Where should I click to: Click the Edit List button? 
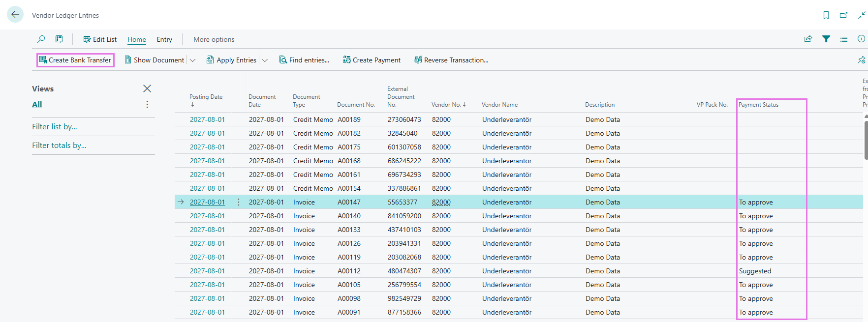pos(100,39)
